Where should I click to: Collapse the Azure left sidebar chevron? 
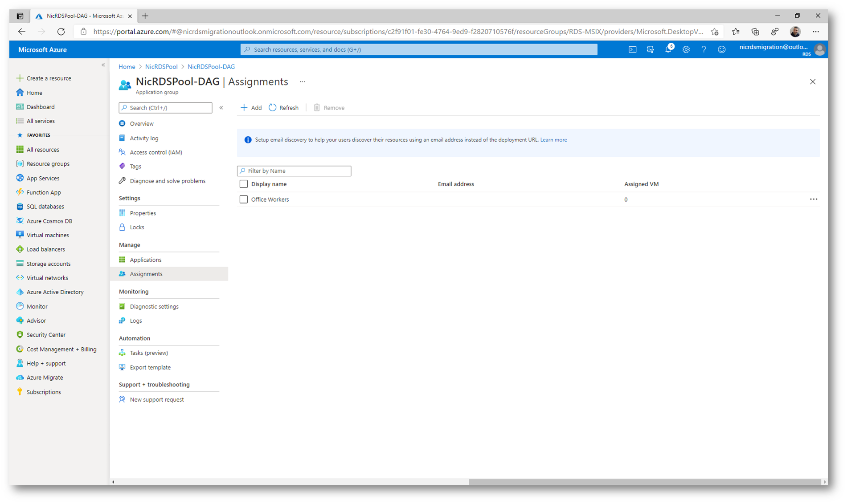[x=103, y=65]
